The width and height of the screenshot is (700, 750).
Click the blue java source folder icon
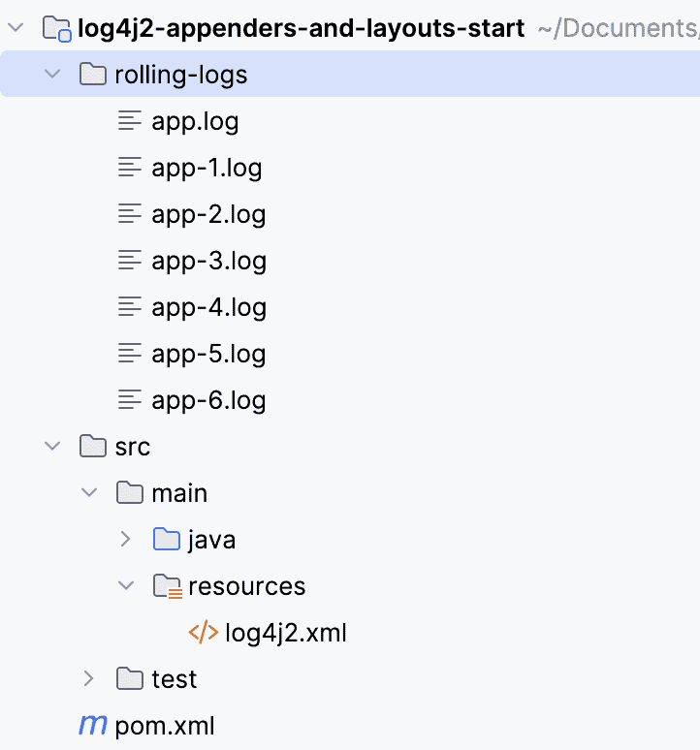167,540
